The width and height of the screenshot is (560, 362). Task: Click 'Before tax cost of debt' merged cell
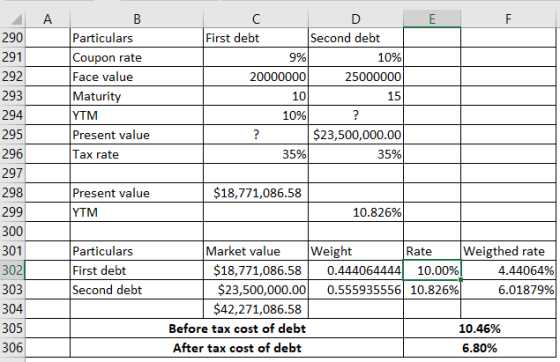237,328
